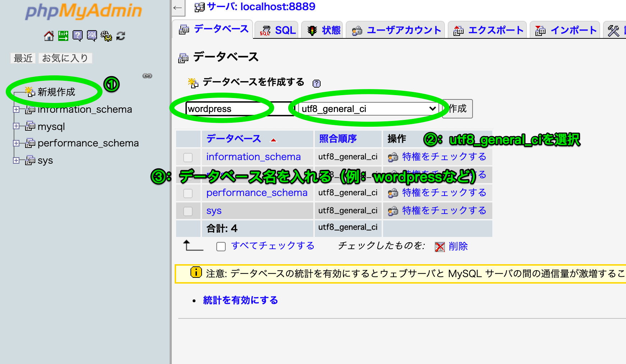626x364 pixels.
Task: Select sys in navigation tree
Action: [45, 160]
